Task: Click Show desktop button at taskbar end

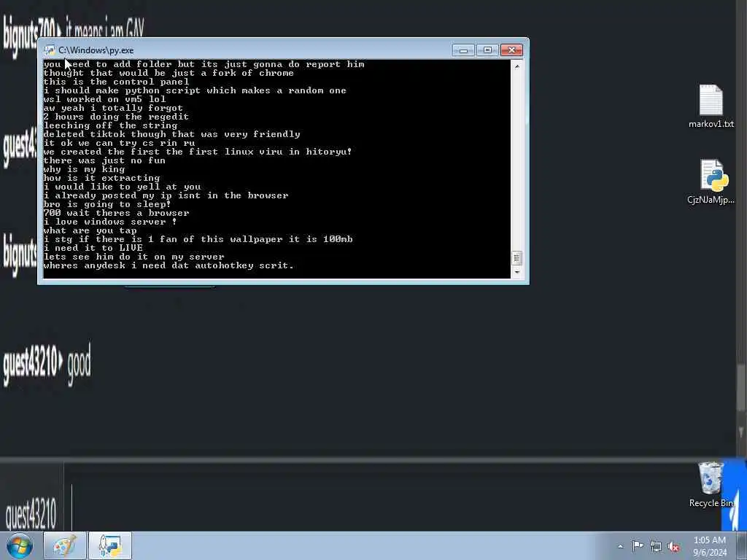Action: (x=742, y=546)
